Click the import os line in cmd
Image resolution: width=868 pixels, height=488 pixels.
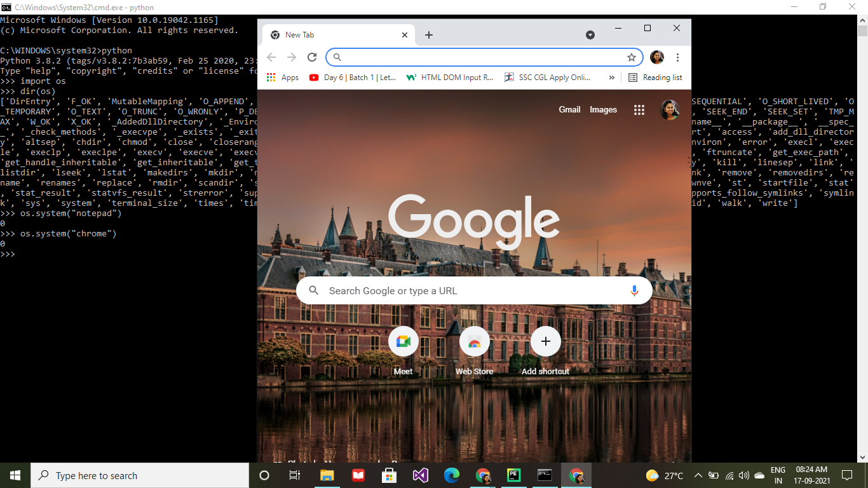[x=33, y=81]
